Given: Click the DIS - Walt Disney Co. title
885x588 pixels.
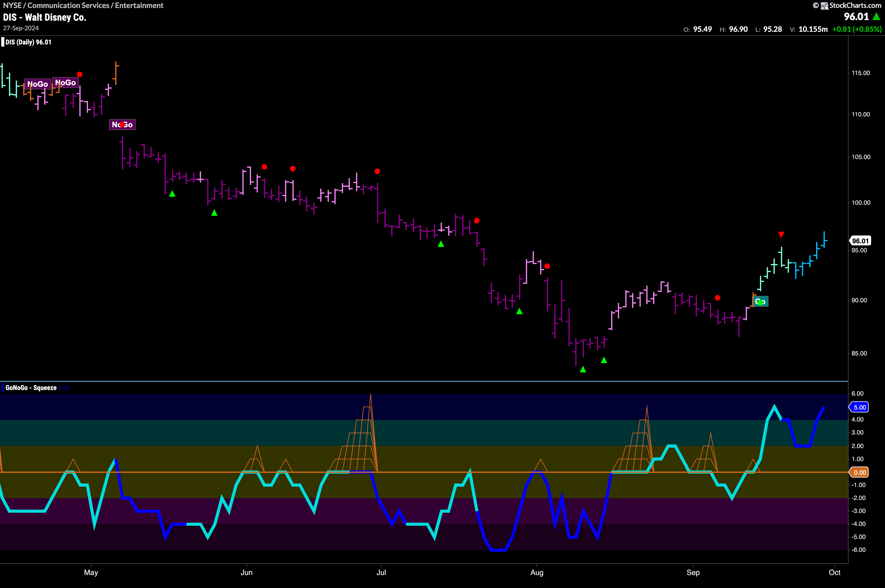Looking at the screenshot, I should coord(45,17).
